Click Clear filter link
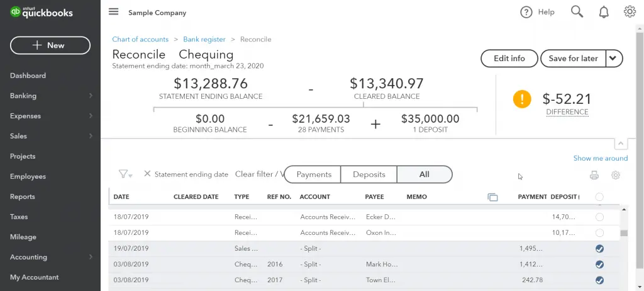 (259, 174)
